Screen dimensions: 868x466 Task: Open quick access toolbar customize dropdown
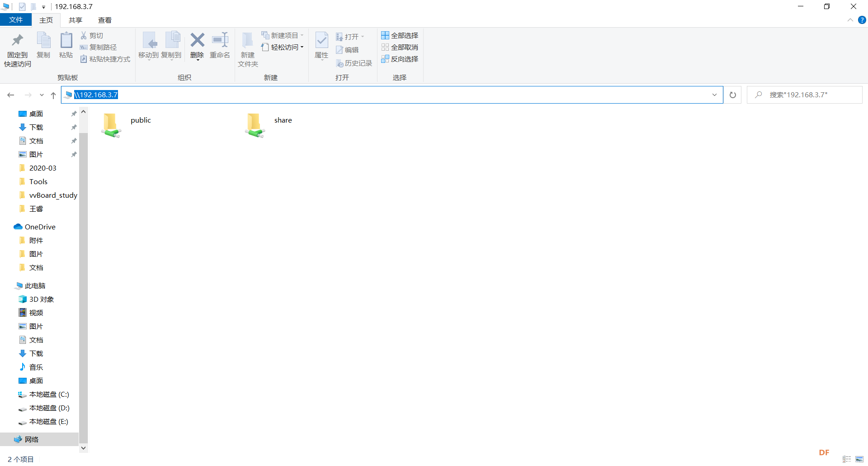click(x=43, y=7)
